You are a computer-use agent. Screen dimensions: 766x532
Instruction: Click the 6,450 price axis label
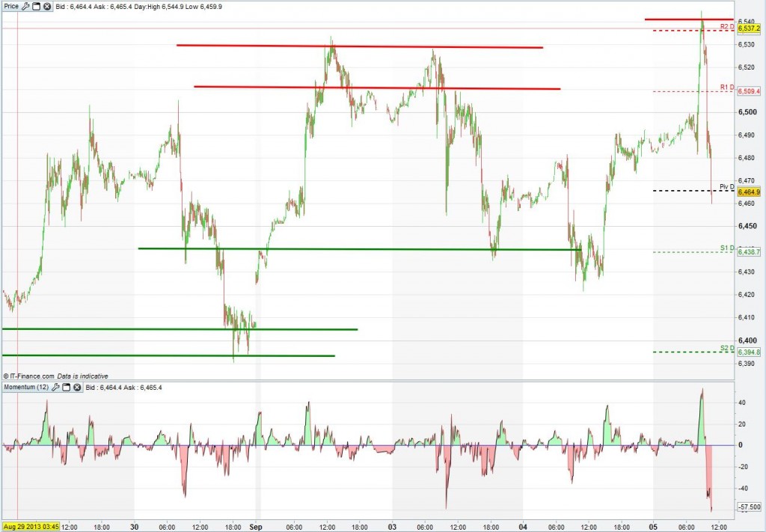coord(748,226)
